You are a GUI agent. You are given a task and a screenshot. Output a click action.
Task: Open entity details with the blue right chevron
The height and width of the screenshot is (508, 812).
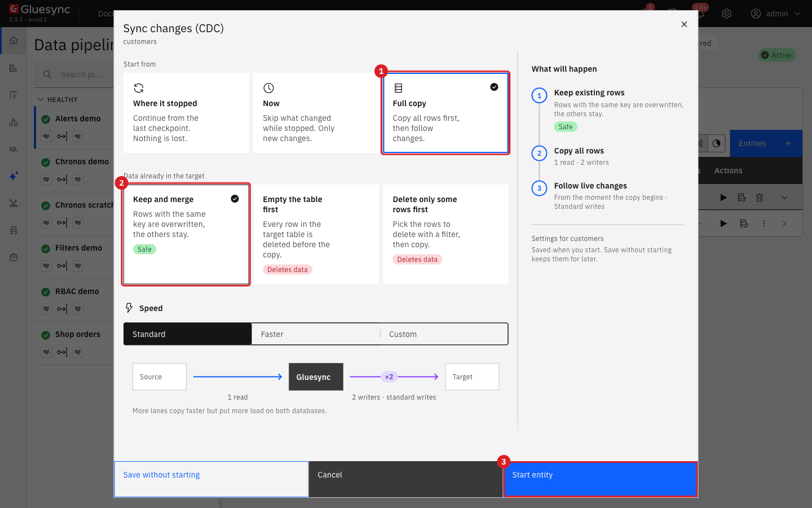[784, 224]
